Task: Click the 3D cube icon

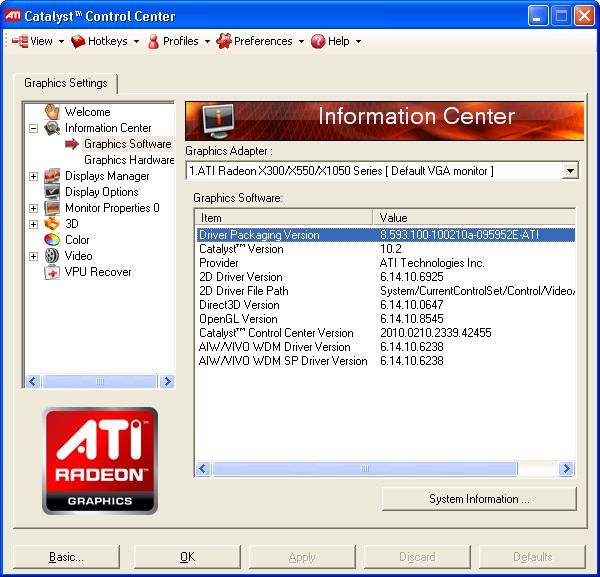Action: tap(52, 224)
